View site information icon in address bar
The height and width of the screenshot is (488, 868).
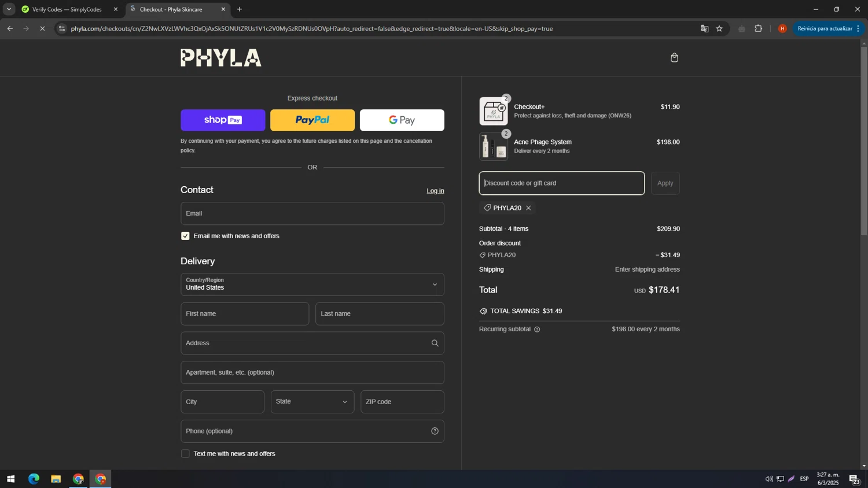click(x=62, y=28)
